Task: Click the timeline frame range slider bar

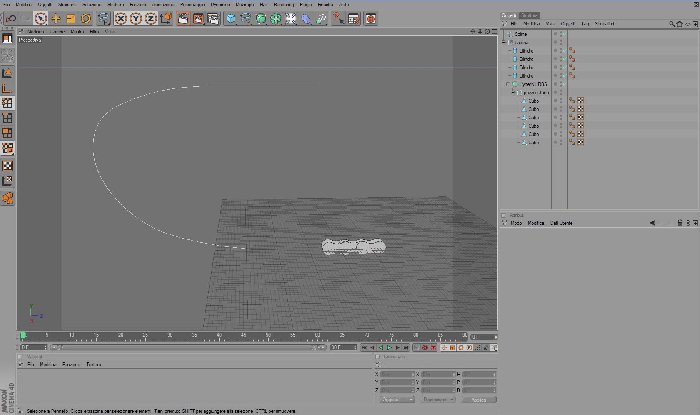Action: 188,347
